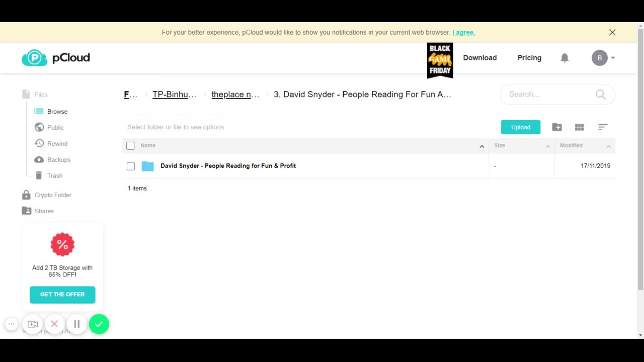Toggle the select-all checkbox in header
This screenshot has width=644, height=362.
pos(130,146)
